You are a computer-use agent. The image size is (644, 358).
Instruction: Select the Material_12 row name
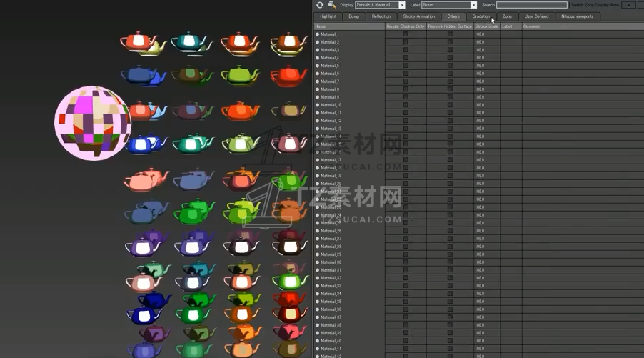[331, 121]
